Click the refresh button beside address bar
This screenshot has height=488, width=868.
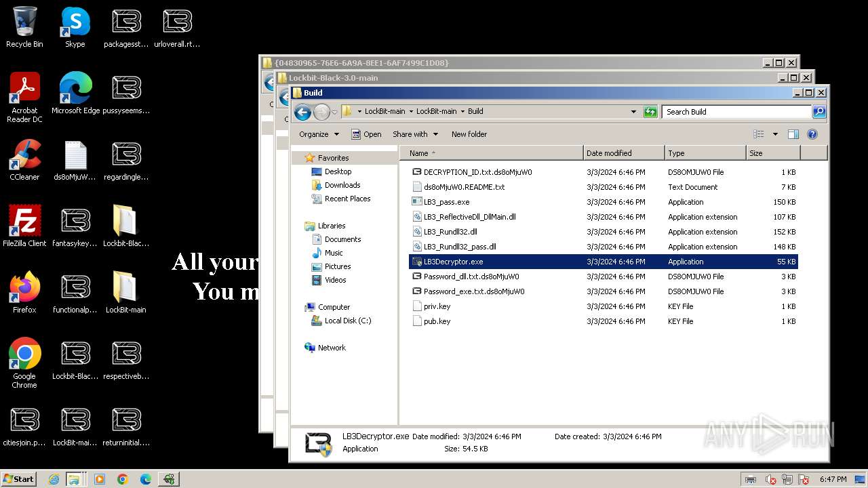[650, 112]
